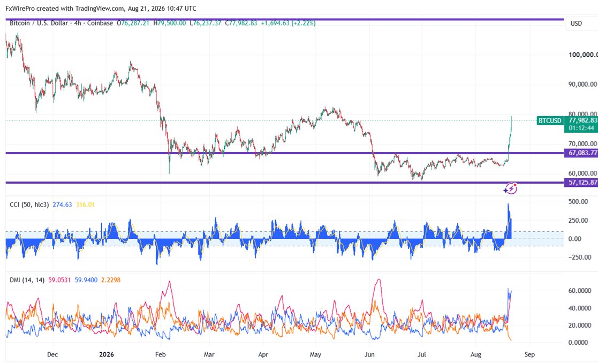This screenshot has height=364, width=598.
Task: Click the Jun label on the time axis
Action: coord(369,354)
